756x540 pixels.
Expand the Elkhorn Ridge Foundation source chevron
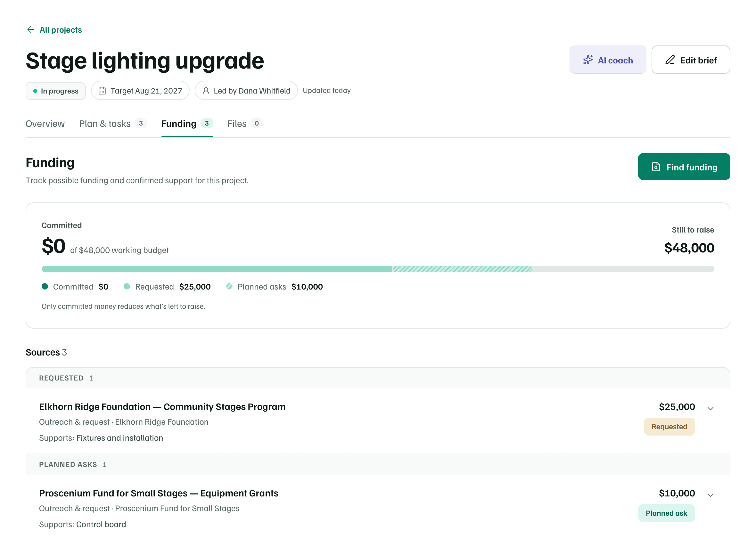(x=710, y=408)
